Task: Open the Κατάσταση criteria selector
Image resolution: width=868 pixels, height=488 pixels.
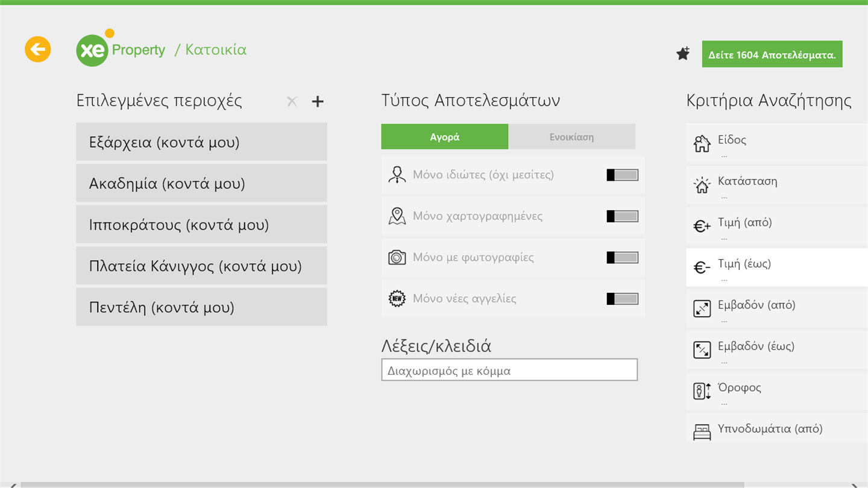Action: tap(776, 185)
